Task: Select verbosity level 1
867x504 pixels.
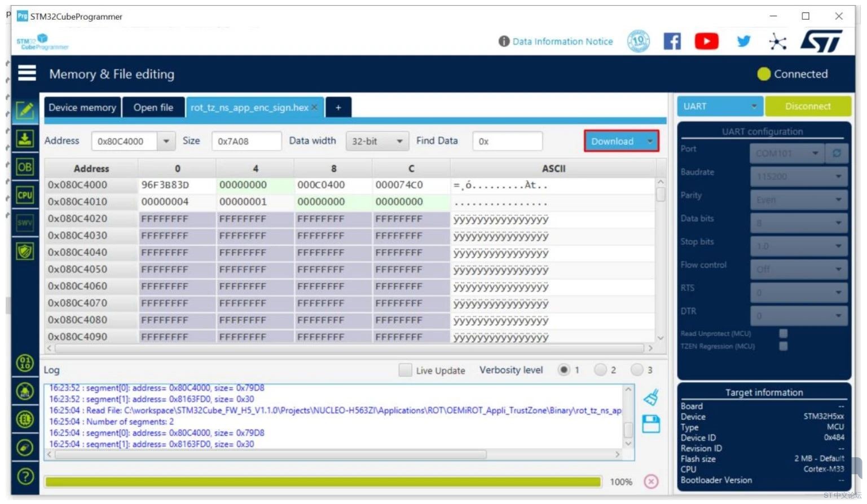Action: point(564,370)
